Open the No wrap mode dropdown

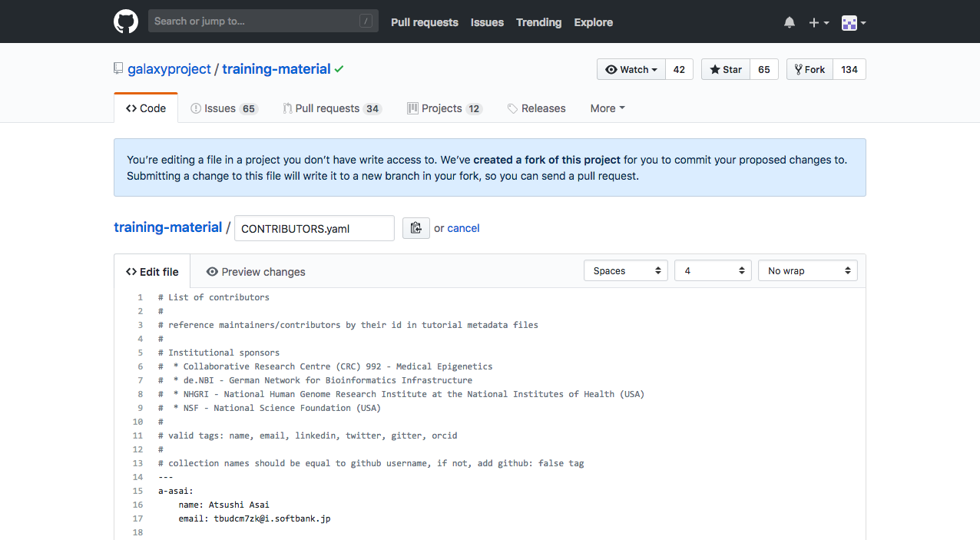(808, 270)
